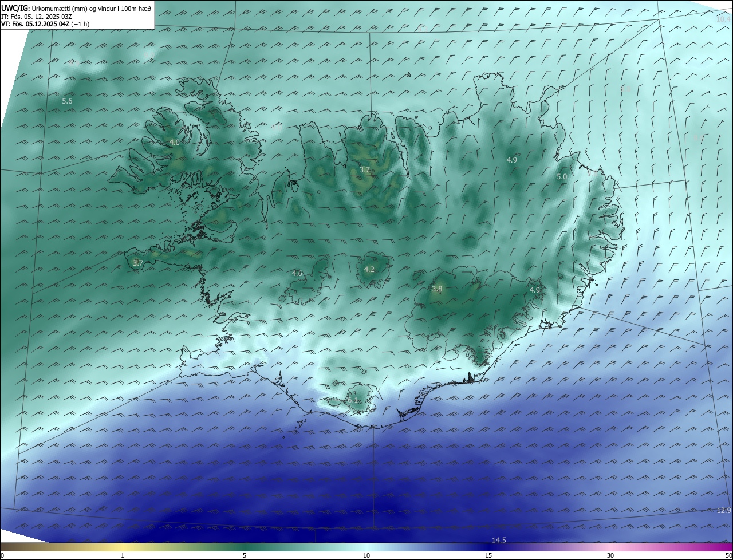
Task: Click the 50 tick label on the color scale
Action: [728, 555]
